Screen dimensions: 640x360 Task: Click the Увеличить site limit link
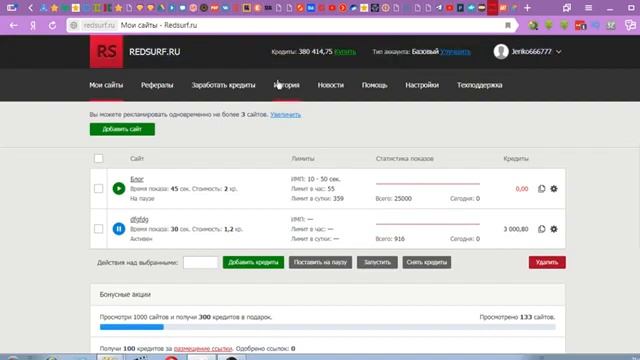(x=285, y=115)
